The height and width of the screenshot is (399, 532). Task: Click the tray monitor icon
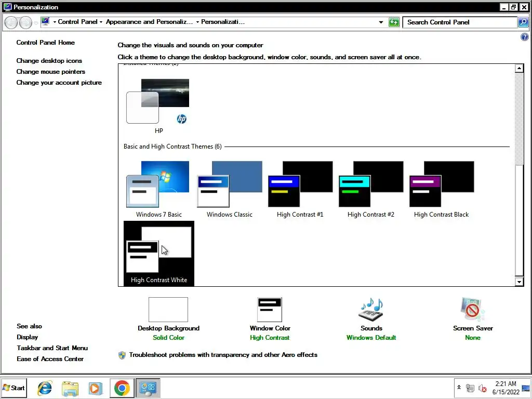click(x=526, y=388)
